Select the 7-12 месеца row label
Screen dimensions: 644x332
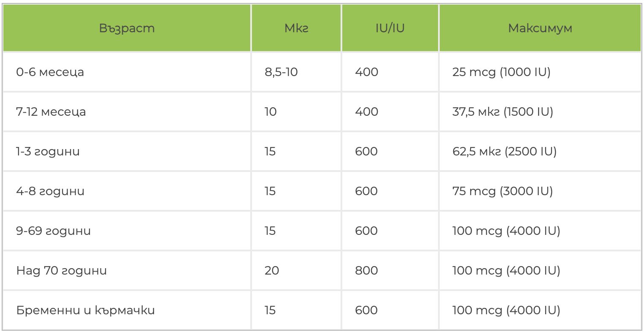51,112
